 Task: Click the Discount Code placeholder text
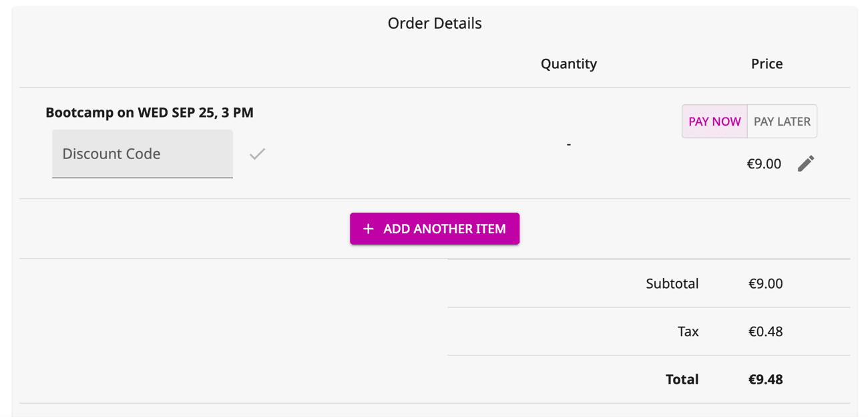coord(112,154)
